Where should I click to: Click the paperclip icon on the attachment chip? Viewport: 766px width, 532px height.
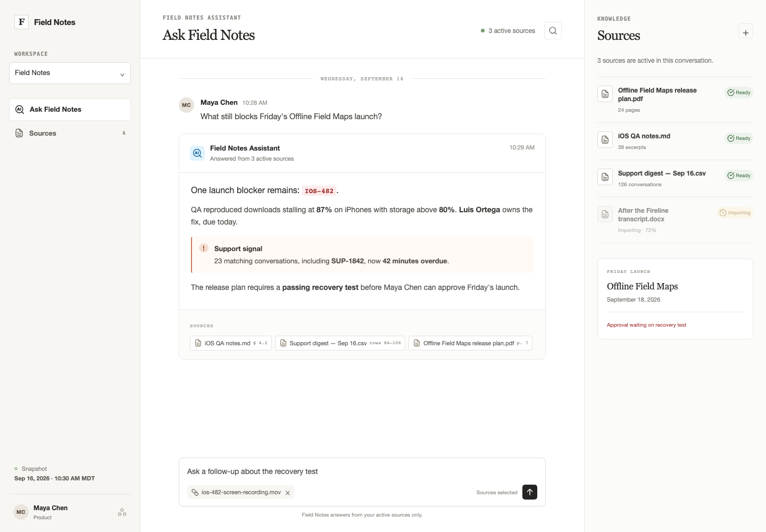click(195, 493)
